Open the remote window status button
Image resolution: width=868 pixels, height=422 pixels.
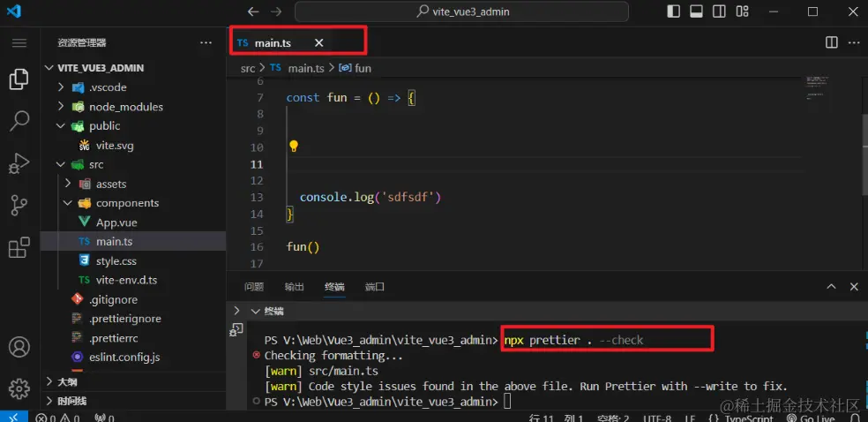pyautogui.click(x=14, y=417)
